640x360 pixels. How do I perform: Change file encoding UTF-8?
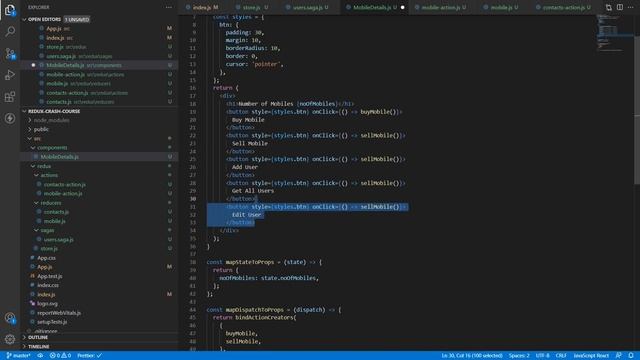click(x=542, y=356)
